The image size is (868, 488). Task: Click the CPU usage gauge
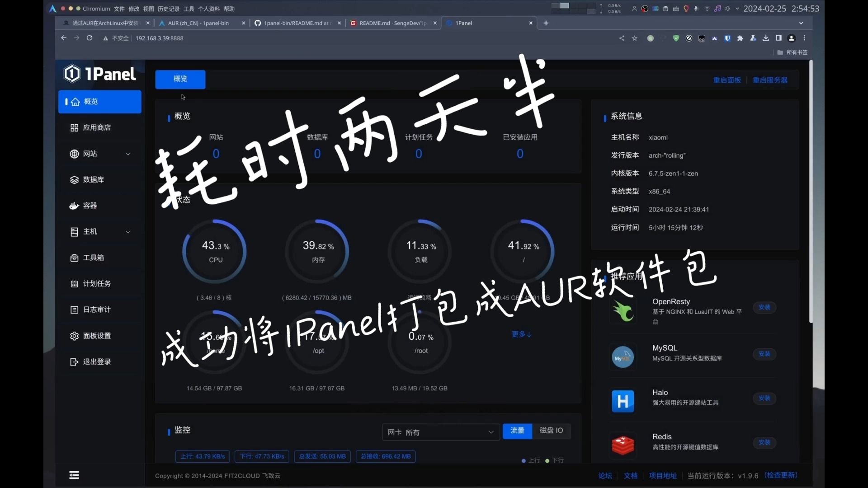pyautogui.click(x=215, y=252)
